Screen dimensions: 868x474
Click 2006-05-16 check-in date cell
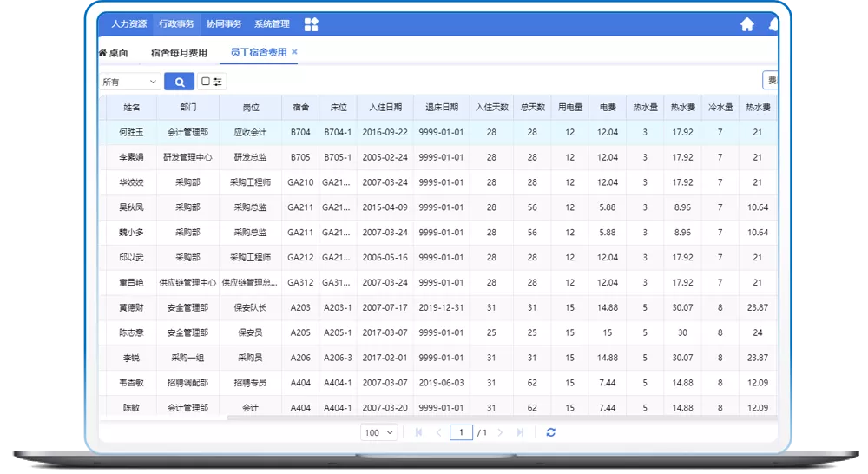[385, 258]
